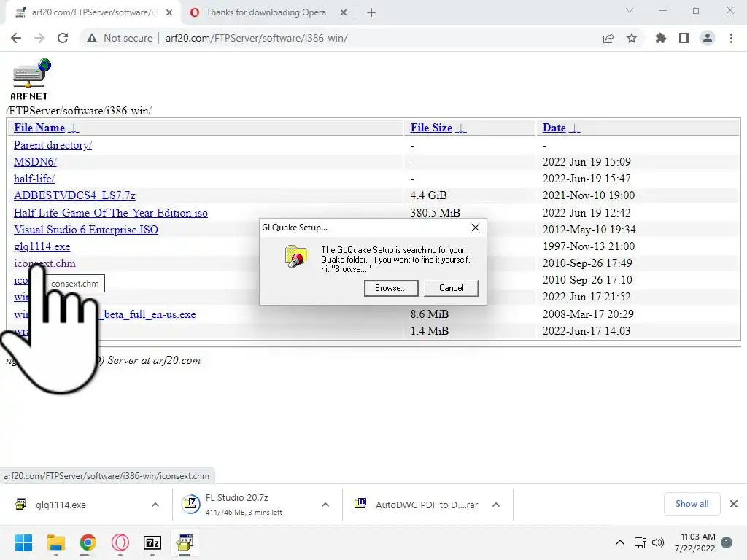Expand options for glq1114.exe download
Screen dimensions: 747x560
coord(155,505)
